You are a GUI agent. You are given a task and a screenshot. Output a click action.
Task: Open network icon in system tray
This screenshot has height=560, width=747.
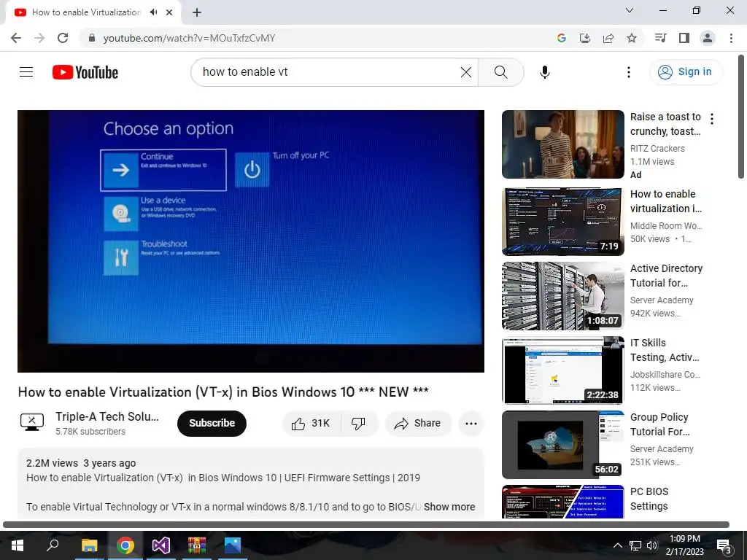click(x=635, y=545)
